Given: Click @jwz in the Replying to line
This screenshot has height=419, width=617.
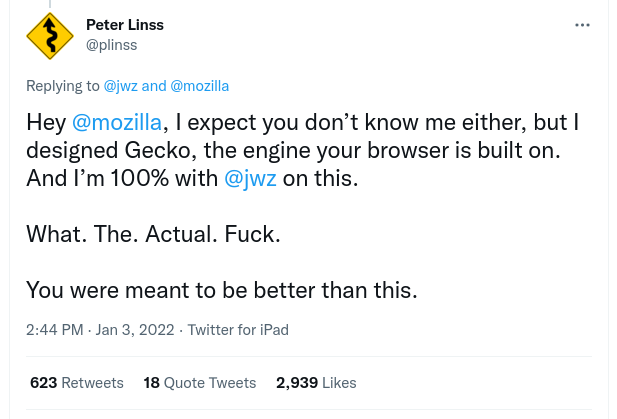Looking at the screenshot, I should pyautogui.click(x=120, y=86).
